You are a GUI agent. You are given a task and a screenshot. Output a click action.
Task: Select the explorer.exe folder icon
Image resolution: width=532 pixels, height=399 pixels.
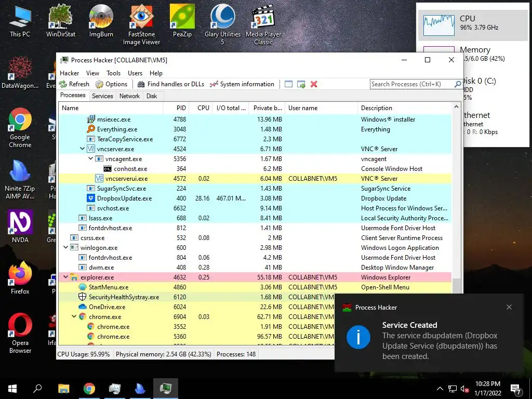[74, 277]
